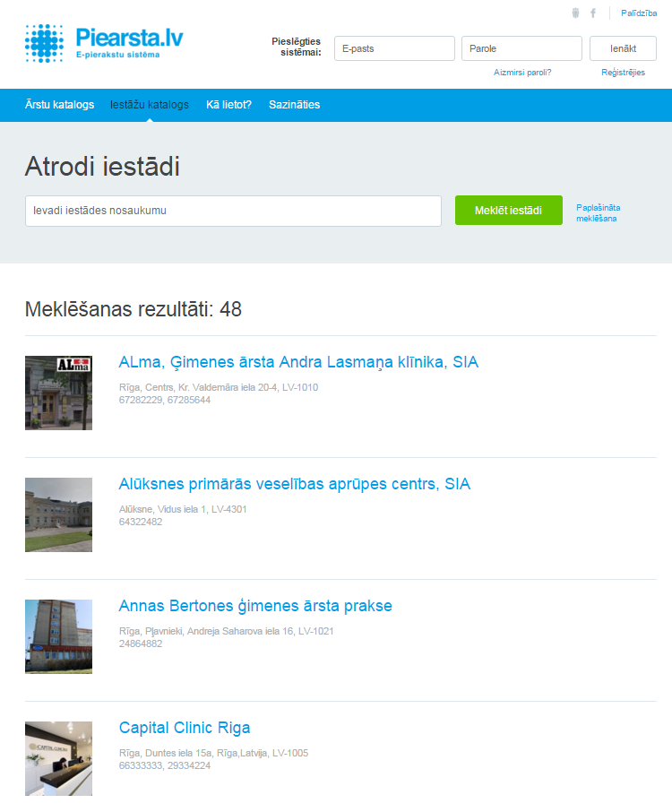Open the Ārstu katalogs menu item
Screen dimensions: 672x812
59,105
